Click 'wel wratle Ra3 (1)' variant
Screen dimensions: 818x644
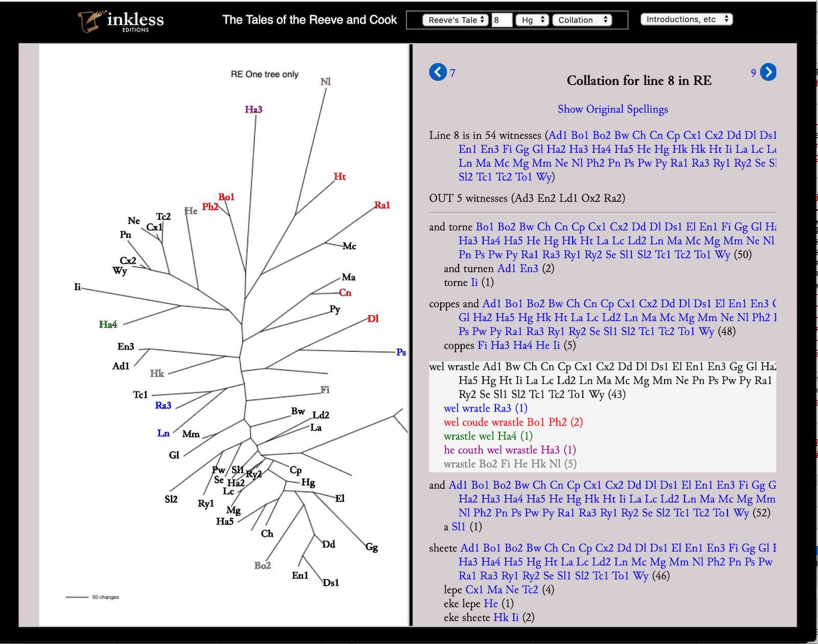(486, 408)
